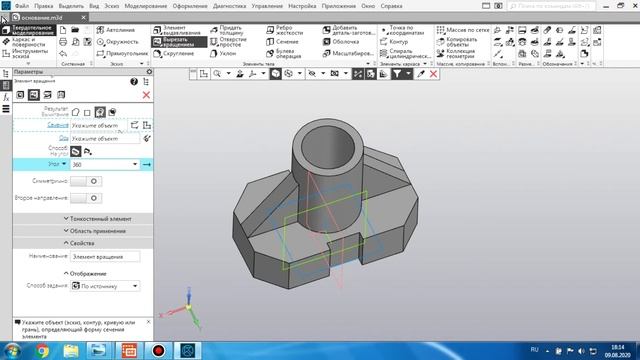Open the Файл menu
The height and width of the screenshot is (360, 640).
tap(22, 6)
